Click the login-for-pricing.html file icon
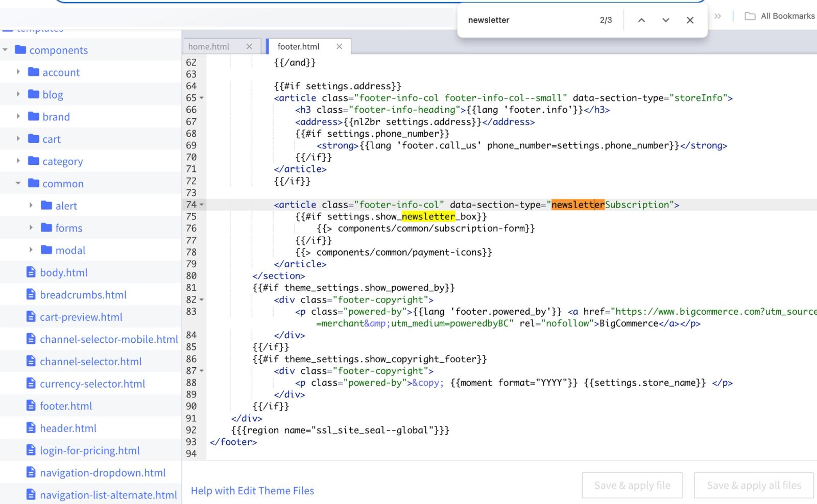 point(31,450)
